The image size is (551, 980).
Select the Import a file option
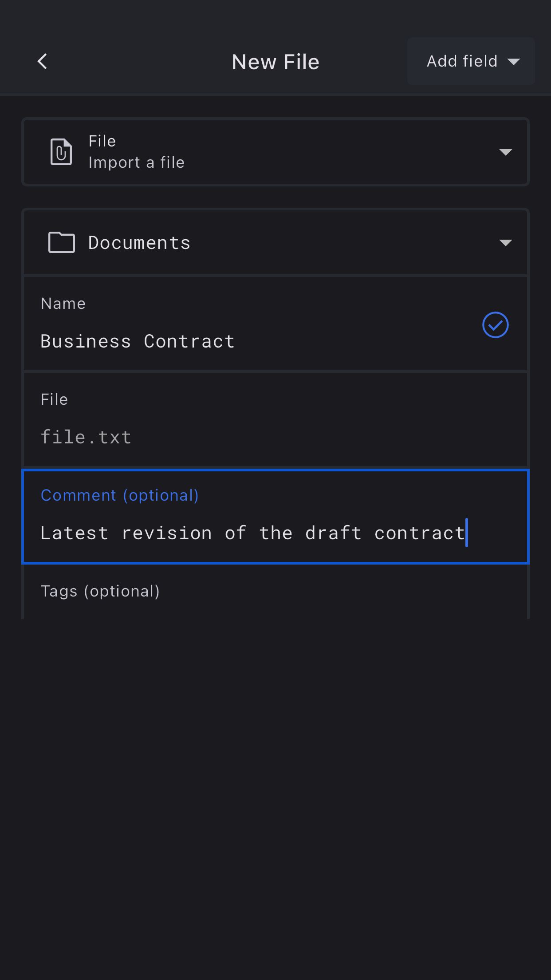137,162
